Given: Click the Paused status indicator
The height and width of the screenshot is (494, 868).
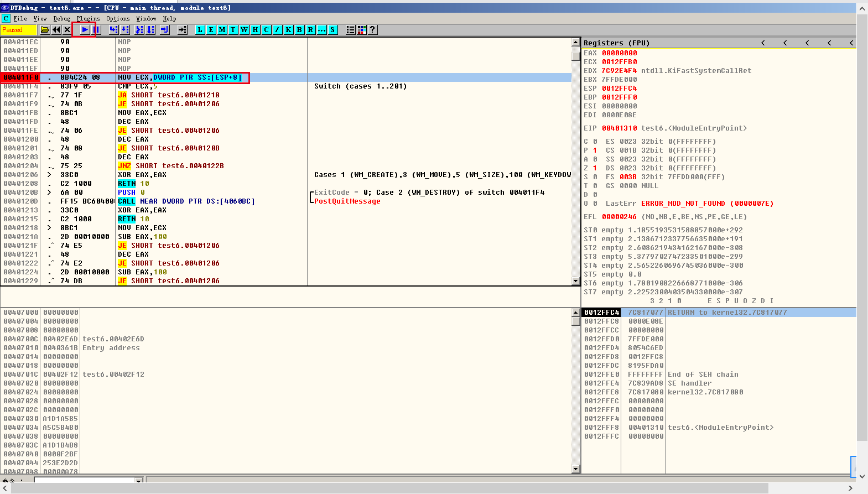Looking at the screenshot, I should [x=19, y=30].
